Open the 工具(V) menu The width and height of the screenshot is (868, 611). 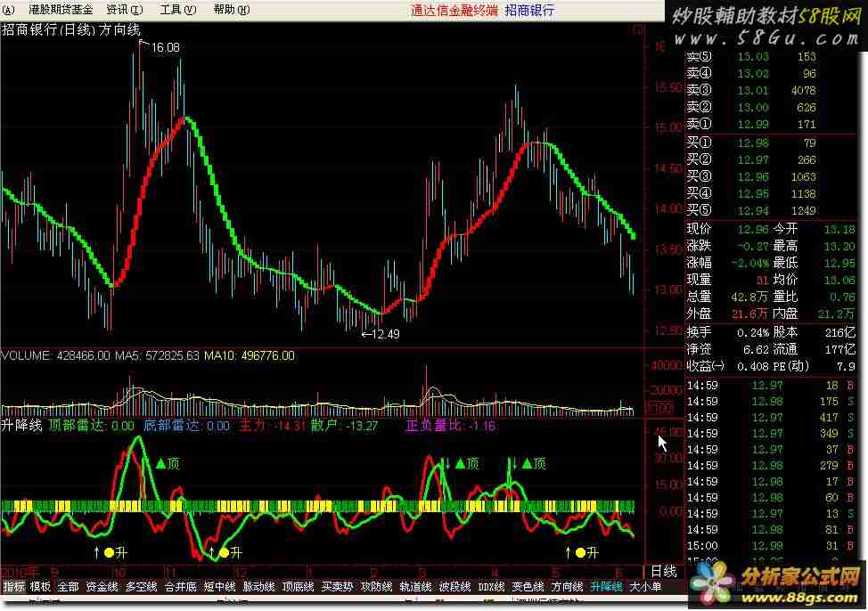(177, 10)
